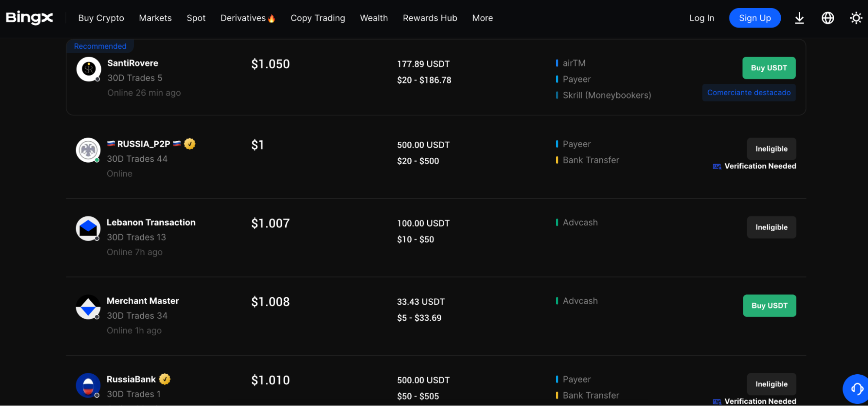Click the $50 - $505 limit

(418, 396)
